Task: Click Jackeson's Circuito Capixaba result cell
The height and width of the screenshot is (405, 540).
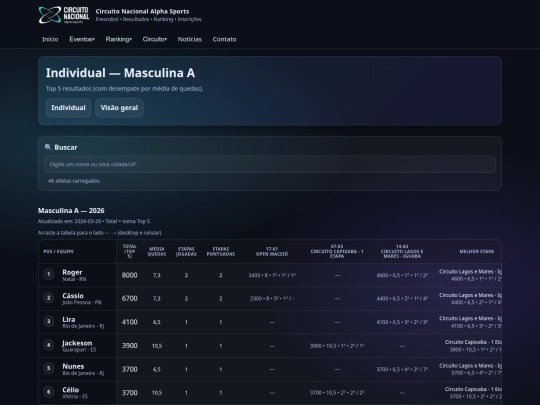Action: 337,346
